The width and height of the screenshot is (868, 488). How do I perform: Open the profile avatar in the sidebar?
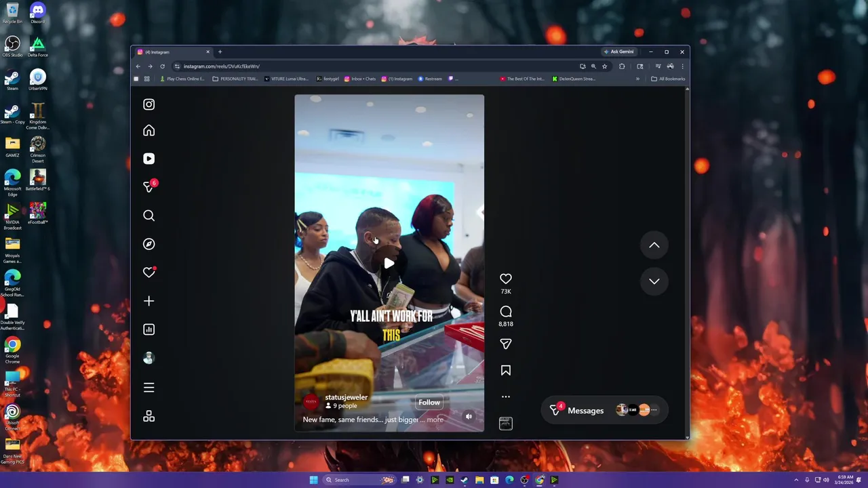coord(149,358)
